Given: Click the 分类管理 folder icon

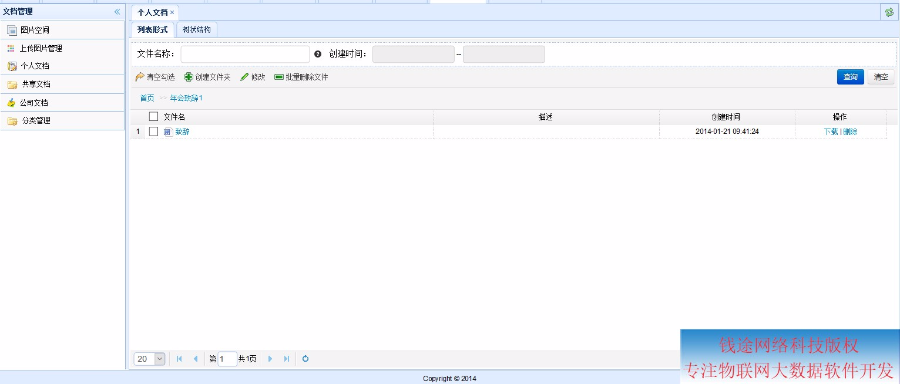Looking at the screenshot, I should [x=12, y=121].
